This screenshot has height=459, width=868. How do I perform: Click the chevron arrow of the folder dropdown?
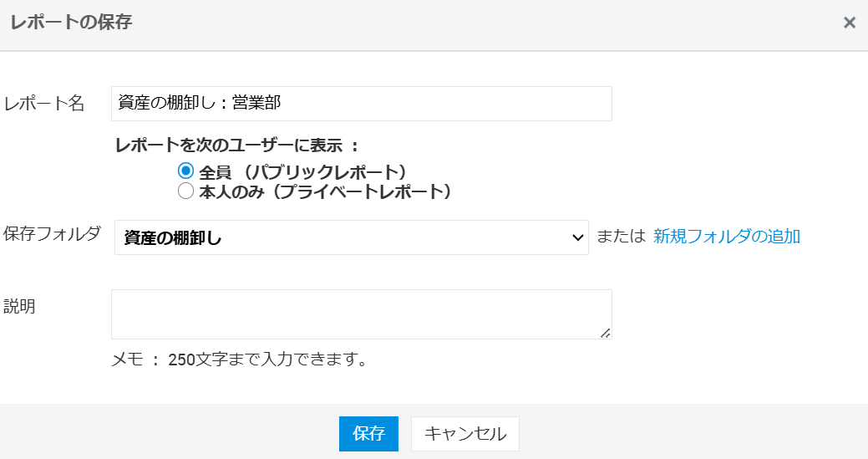(x=577, y=237)
